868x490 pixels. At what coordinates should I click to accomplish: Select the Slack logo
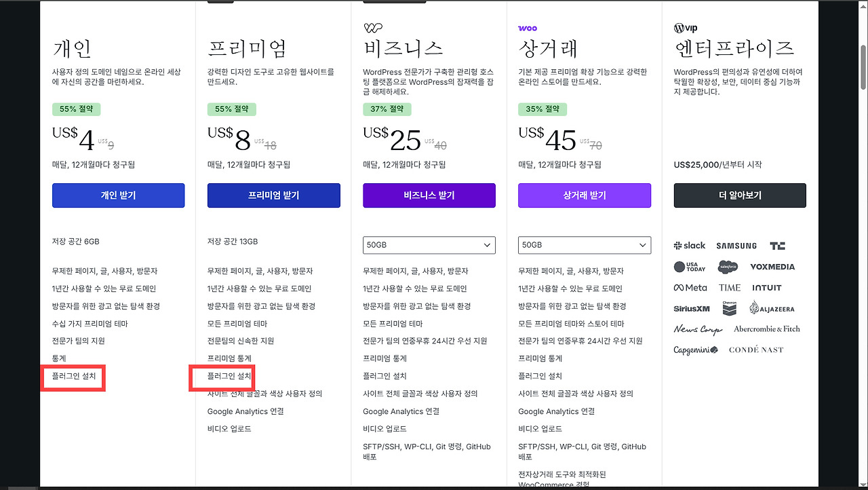[x=689, y=245]
